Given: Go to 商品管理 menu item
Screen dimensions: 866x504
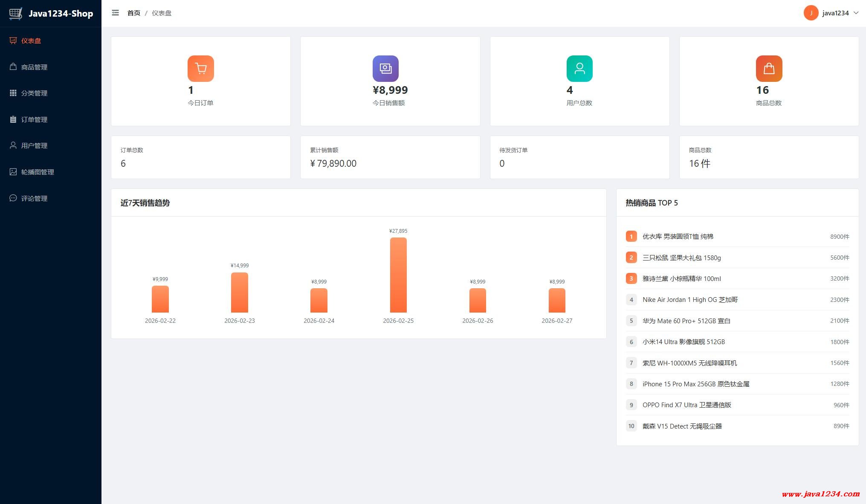Looking at the screenshot, I should click(x=34, y=67).
